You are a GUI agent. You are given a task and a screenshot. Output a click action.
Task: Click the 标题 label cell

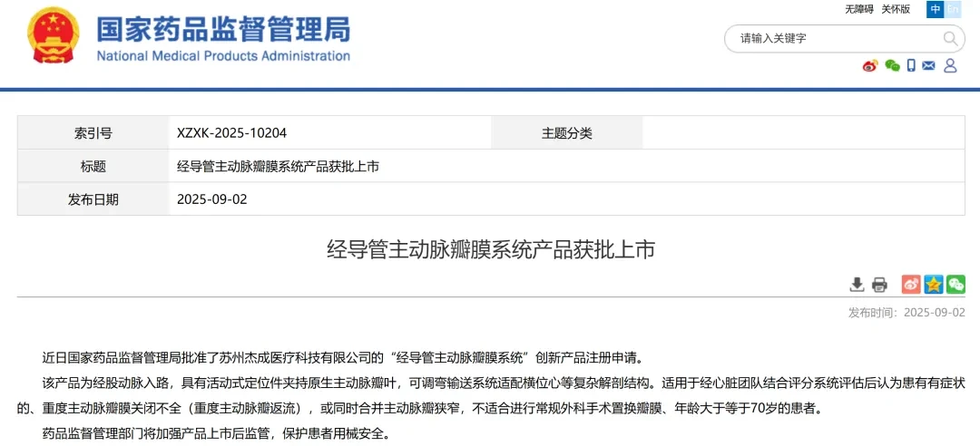[93, 166]
